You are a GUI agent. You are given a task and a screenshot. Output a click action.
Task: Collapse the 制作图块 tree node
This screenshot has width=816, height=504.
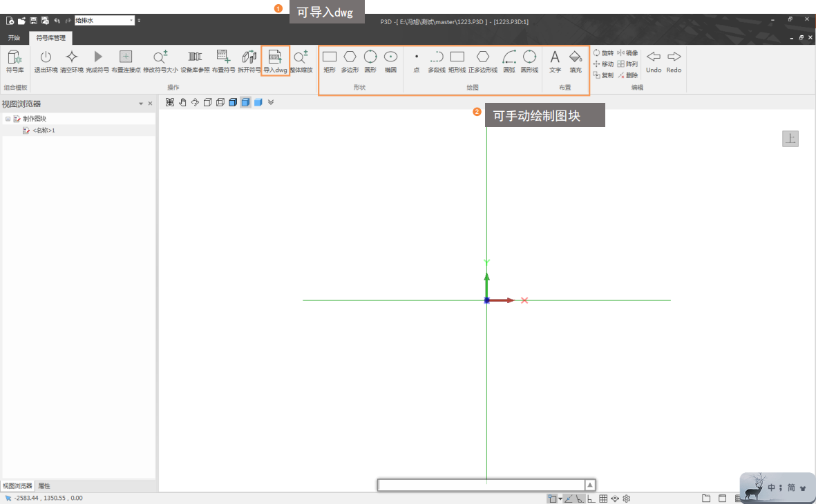pyautogui.click(x=8, y=119)
